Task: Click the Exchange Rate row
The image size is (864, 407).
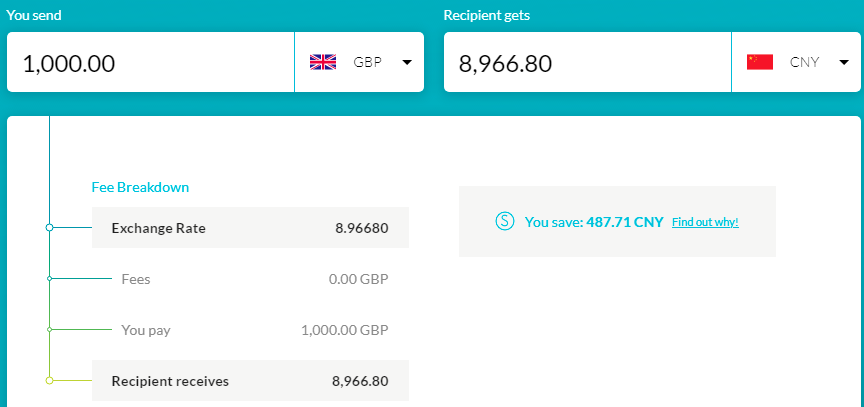Action: point(250,228)
